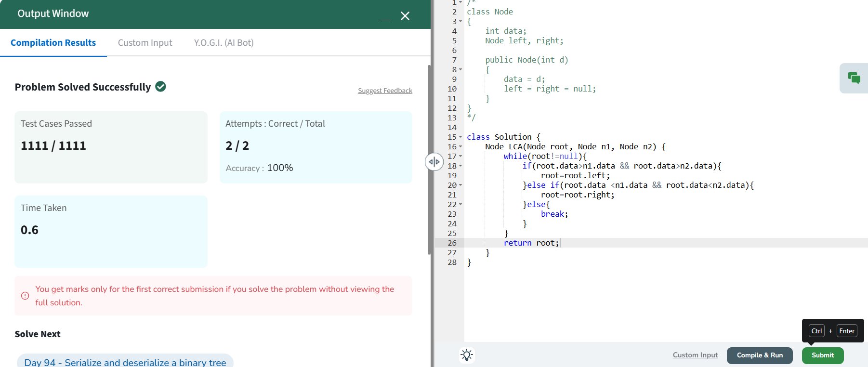Select the Compilation Results tab
Viewport: 868px width, 367px height.
53,43
